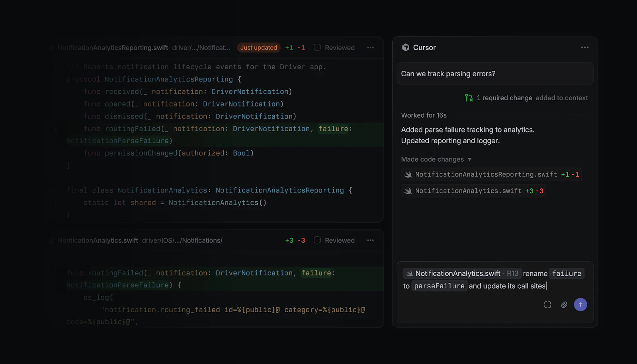
Task: Open more options for NotificationAnalyticsReporting.swift diff
Action: coord(370,47)
